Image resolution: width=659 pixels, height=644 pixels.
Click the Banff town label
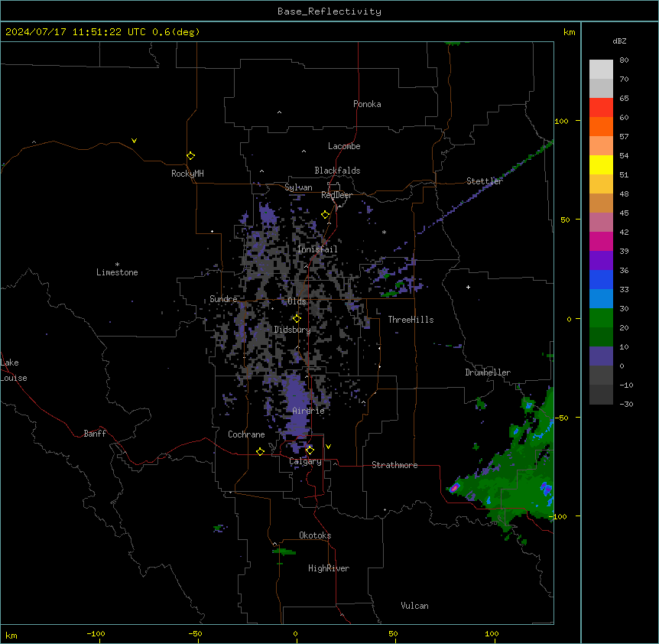point(95,434)
